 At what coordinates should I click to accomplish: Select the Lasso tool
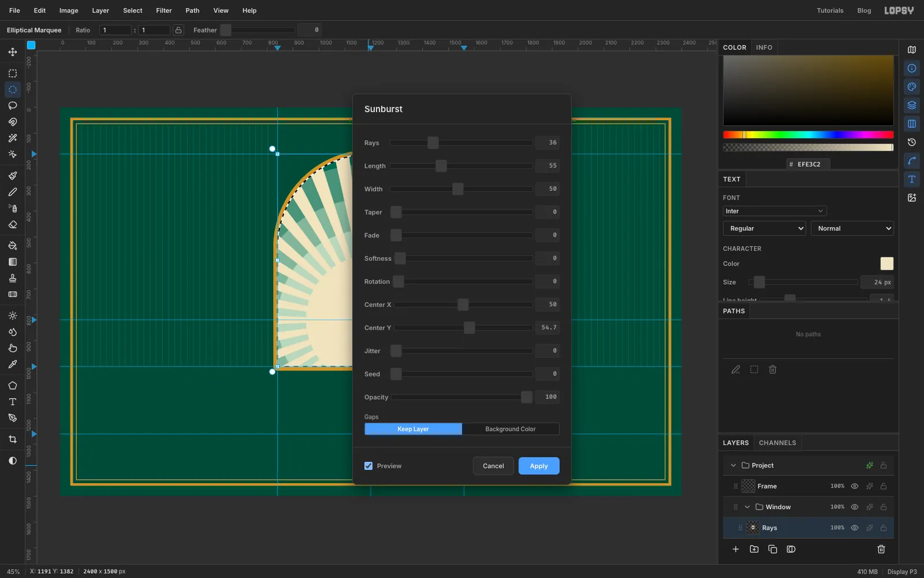(x=13, y=106)
